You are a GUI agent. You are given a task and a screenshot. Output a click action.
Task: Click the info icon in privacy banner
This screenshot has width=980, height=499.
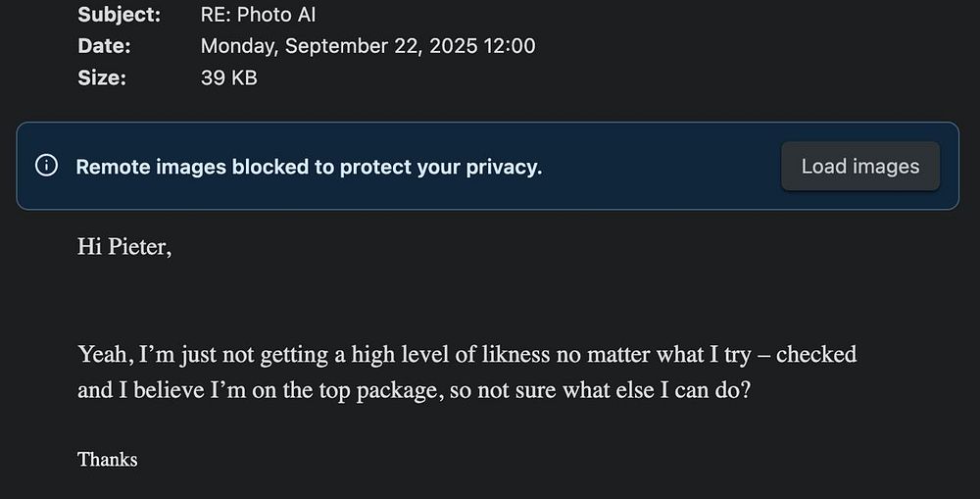pos(46,166)
